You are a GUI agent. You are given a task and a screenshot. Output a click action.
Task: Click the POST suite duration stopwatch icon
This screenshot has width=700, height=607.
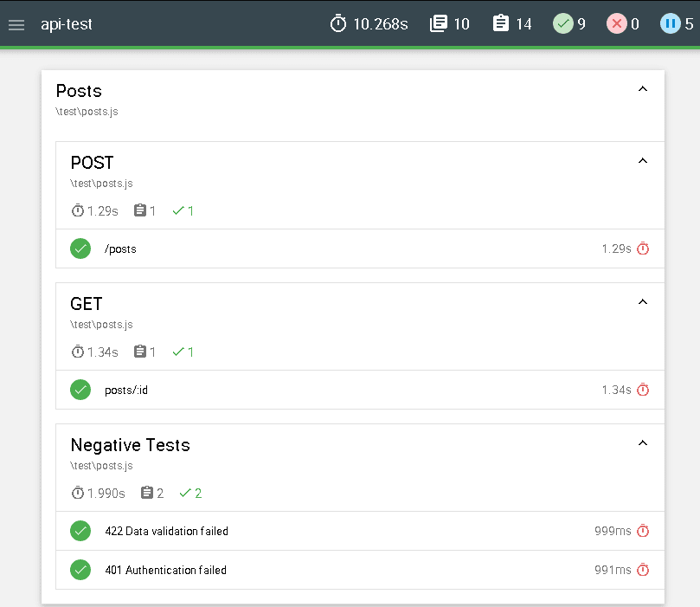coord(78,210)
